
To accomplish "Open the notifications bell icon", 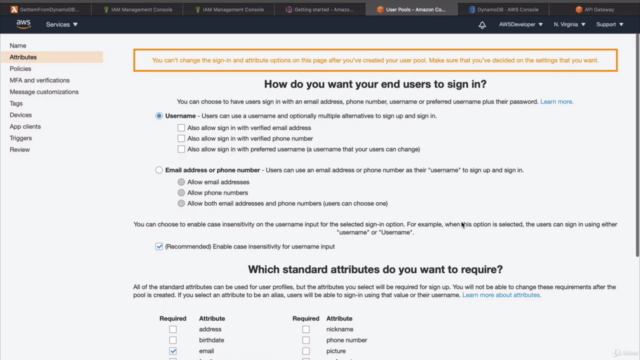I will point(482,25).
